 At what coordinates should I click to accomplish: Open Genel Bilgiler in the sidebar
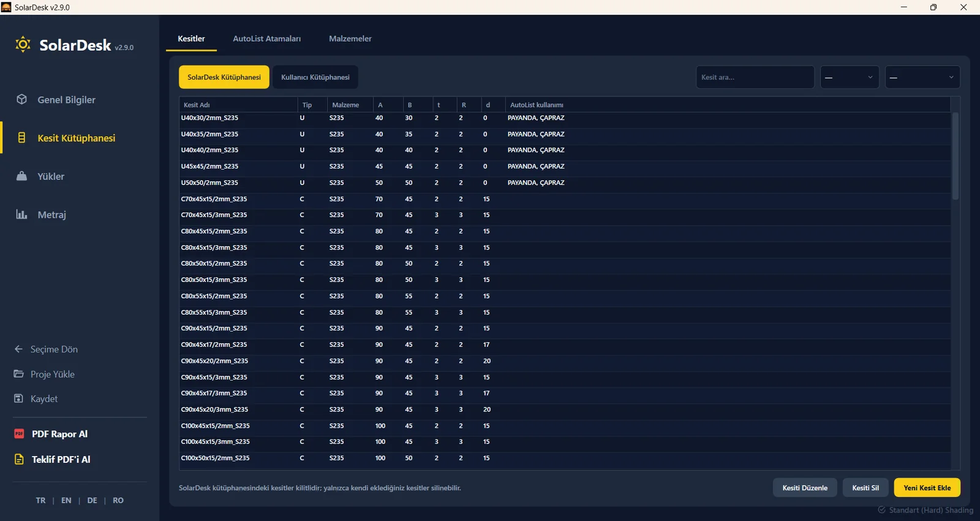click(80, 99)
